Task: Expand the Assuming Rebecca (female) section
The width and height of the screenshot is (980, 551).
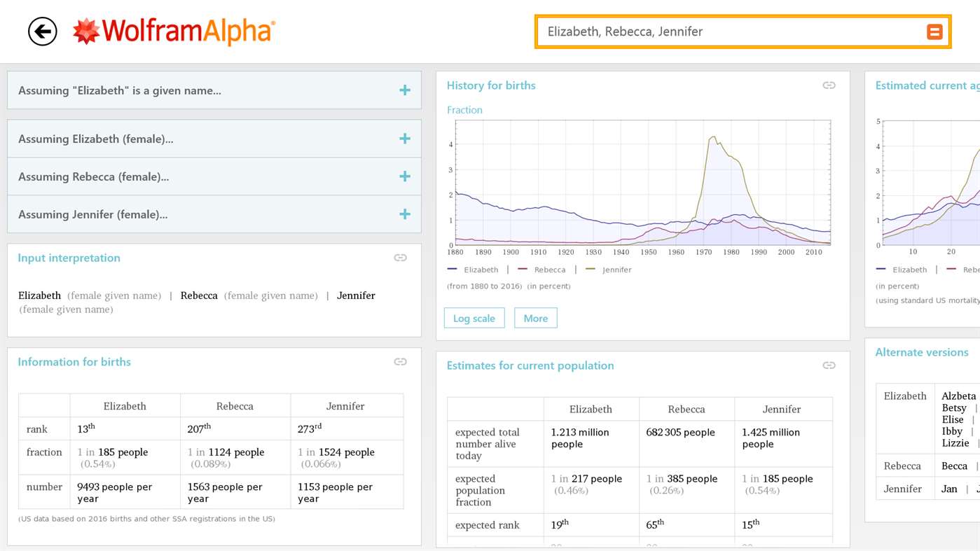Action: coord(404,176)
